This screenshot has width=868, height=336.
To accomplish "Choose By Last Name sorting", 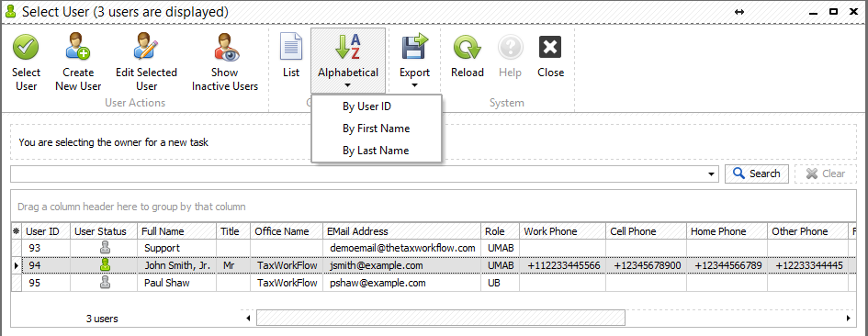I will [x=377, y=151].
